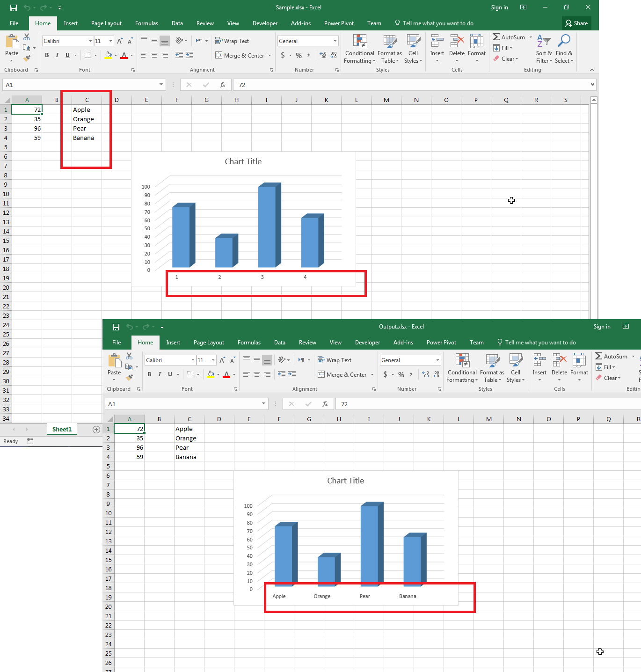Open General number format dropdown in Output.xlsx

pos(437,360)
